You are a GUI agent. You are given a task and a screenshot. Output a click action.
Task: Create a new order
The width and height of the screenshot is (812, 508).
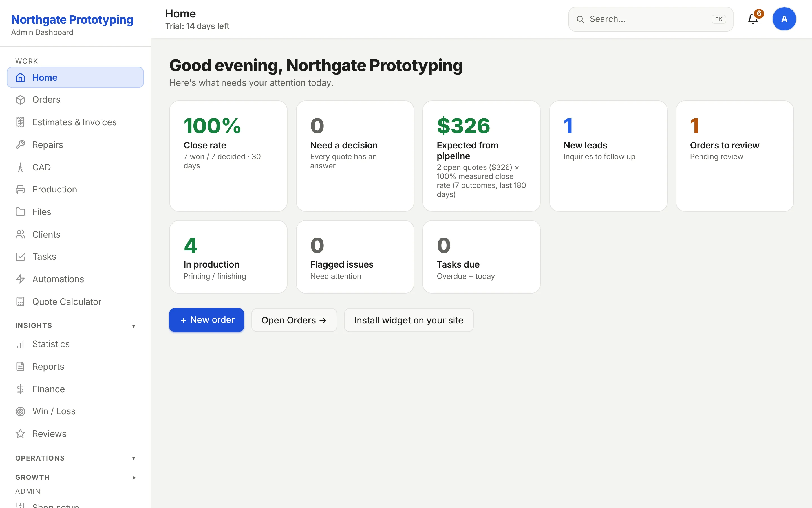tap(207, 320)
